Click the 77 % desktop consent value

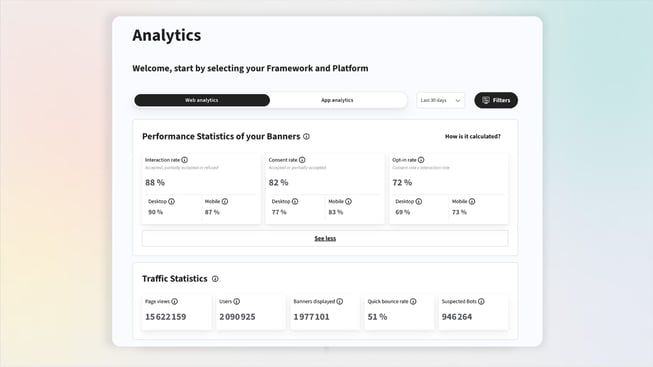[x=279, y=212]
